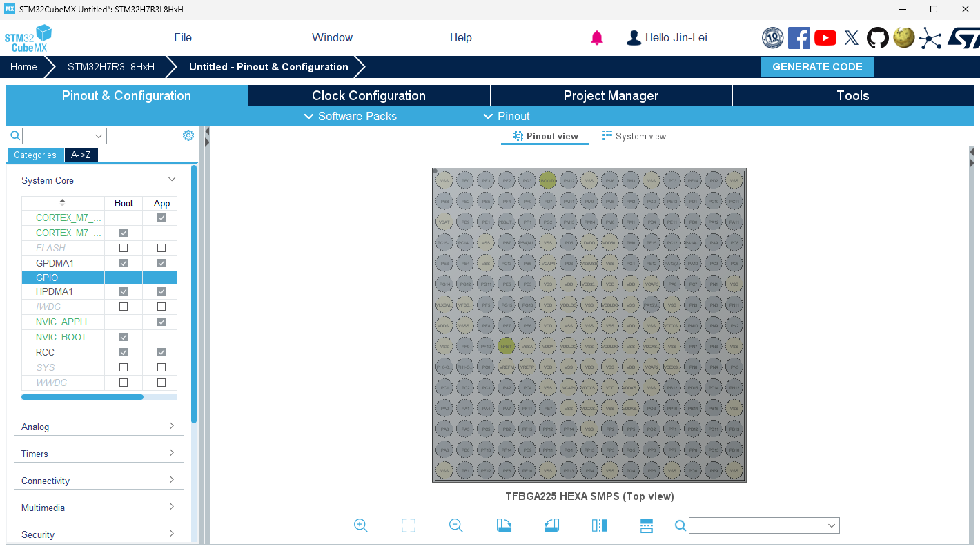Select the highlighted NRST pin

pyautogui.click(x=506, y=346)
